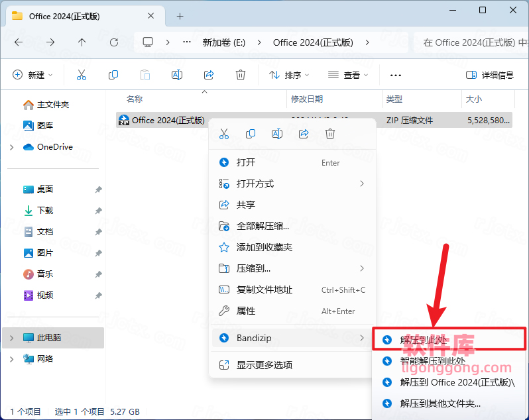
Task: Click the share icon in the context menu
Action: (304, 134)
